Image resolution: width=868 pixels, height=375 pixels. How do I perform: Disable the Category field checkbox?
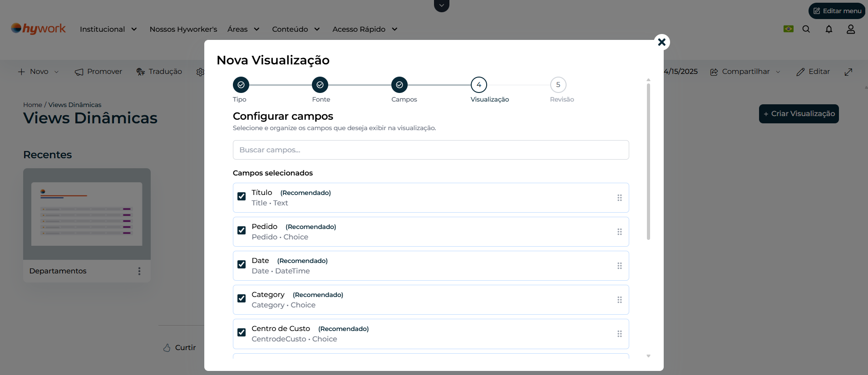[x=242, y=298]
